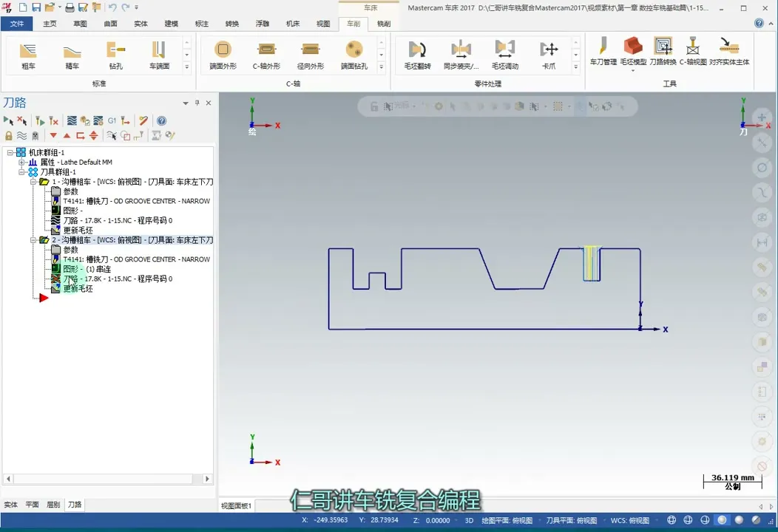This screenshot has width=778, height=532.
Task: Open the 文件 file menu
Action: point(17,24)
